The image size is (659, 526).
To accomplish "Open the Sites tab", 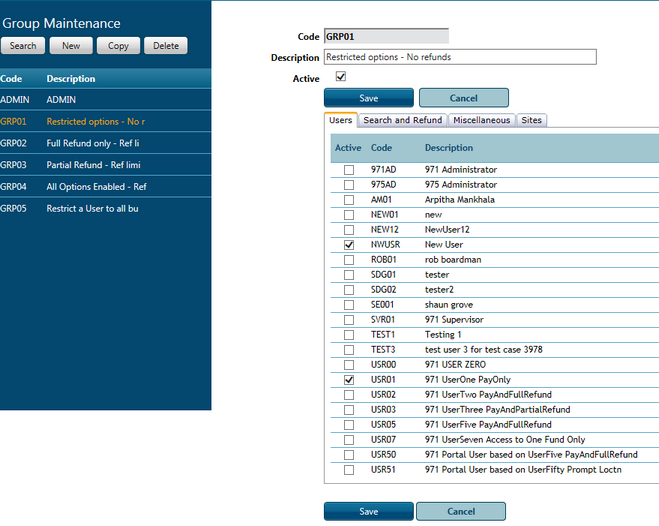I will [531, 120].
